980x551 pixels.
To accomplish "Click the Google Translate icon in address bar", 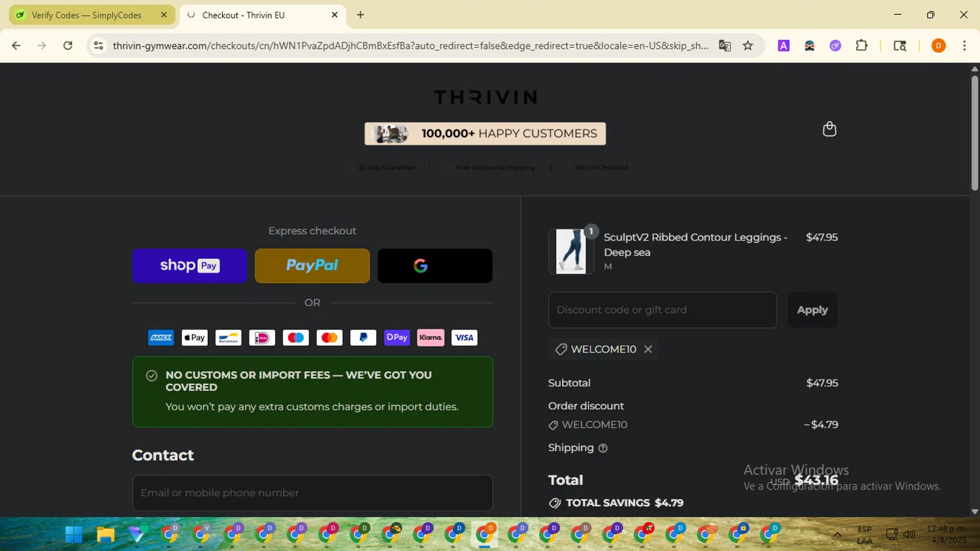I will click(725, 46).
